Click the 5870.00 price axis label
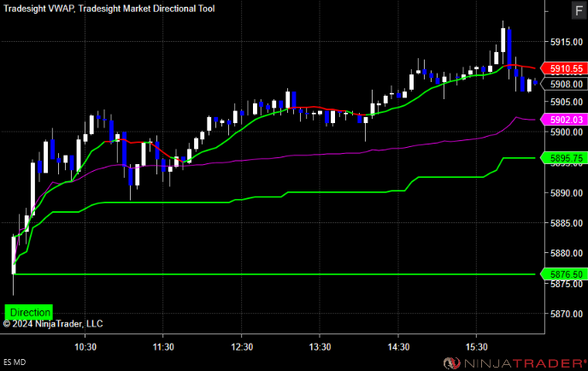 567,314
